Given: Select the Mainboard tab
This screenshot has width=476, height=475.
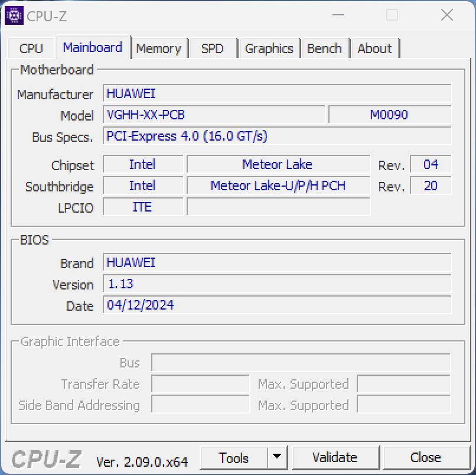Looking at the screenshot, I should click(93, 47).
